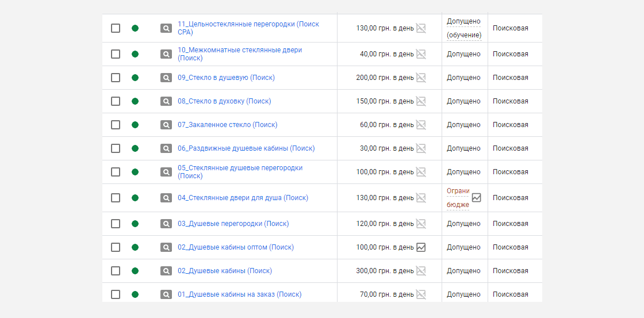Click the 30,00 грн. в день budget cell
644x318 pixels.
[x=387, y=148]
